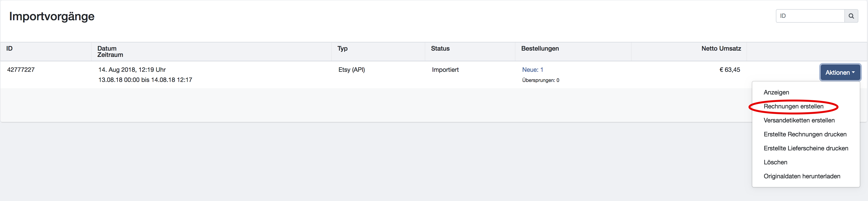Open the Aktionen dropdown button
Image resolution: width=868 pixels, height=201 pixels.
[x=840, y=72]
